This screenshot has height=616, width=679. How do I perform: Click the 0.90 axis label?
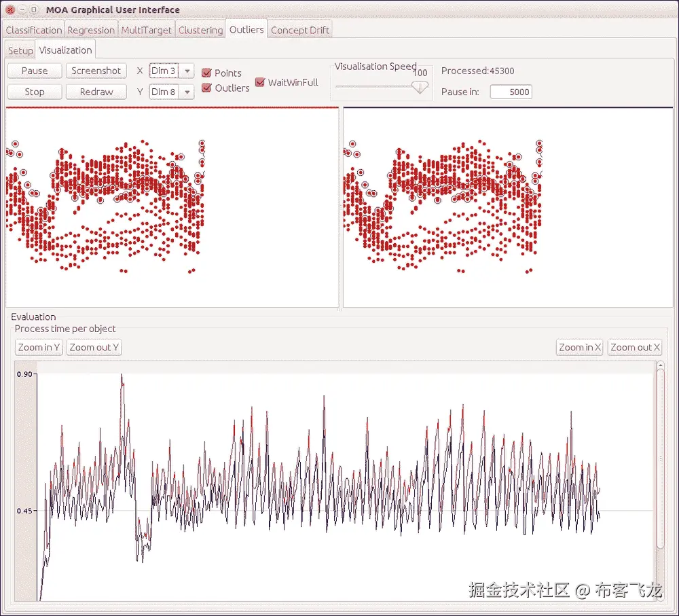tap(24, 374)
